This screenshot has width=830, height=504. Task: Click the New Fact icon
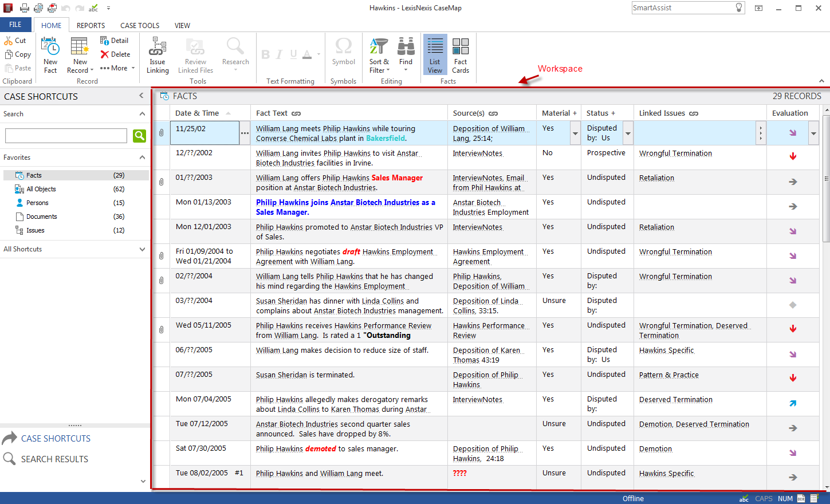pyautogui.click(x=50, y=48)
